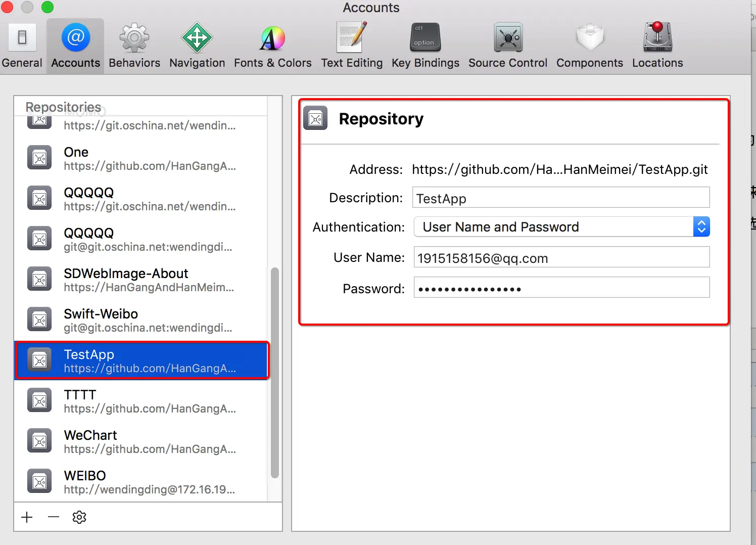The width and height of the screenshot is (756, 545).
Task: Click the red close window button
Action: tap(7, 7)
